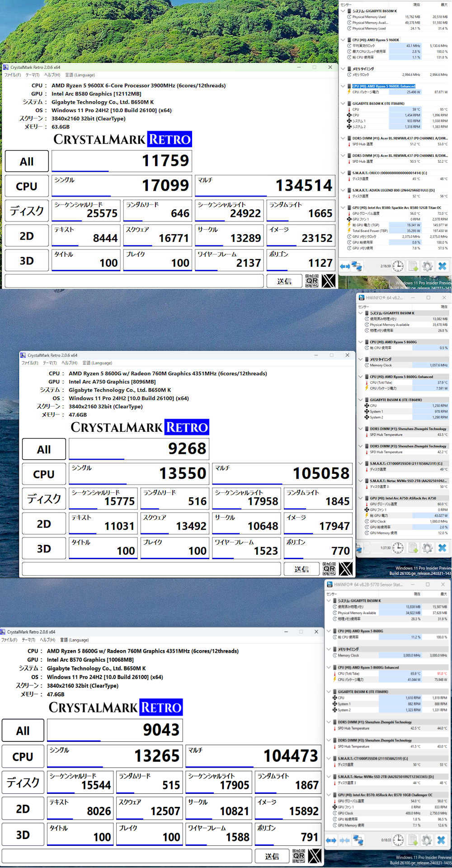Click 送信 button in window scoring 11759
Viewport: 452px width, 868px height.
point(284,281)
